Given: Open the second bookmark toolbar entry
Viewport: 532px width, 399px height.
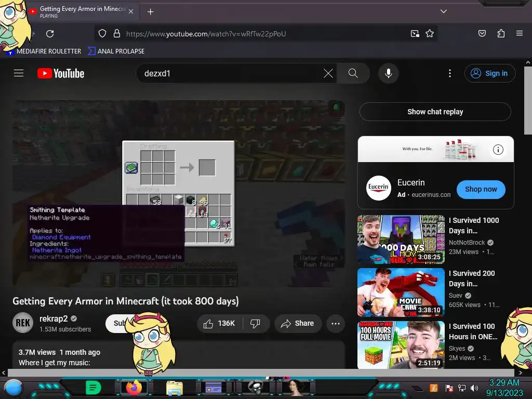Looking at the screenshot, I should pyautogui.click(x=116, y=51).
